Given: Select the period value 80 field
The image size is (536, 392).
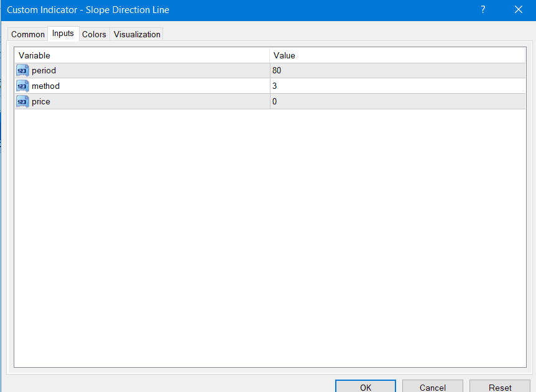Looking at the screenshot, I should (397, 71).
